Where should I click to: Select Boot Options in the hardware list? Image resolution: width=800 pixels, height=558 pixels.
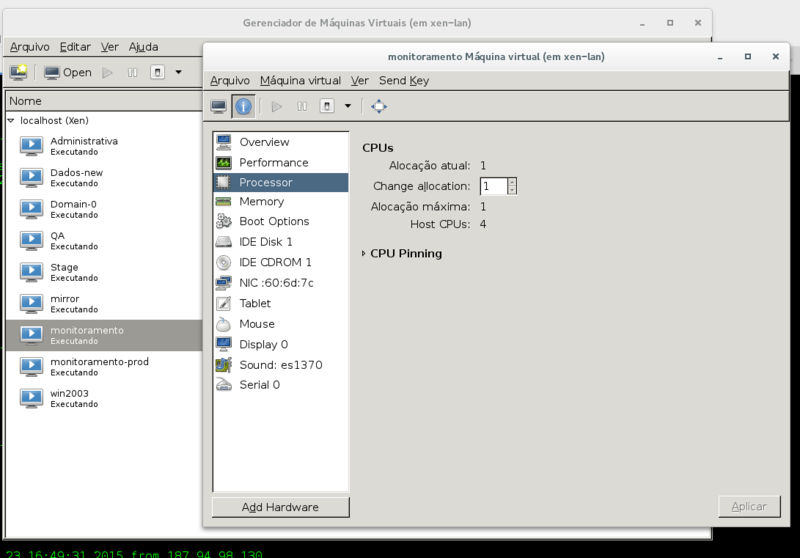pos(281,221)
